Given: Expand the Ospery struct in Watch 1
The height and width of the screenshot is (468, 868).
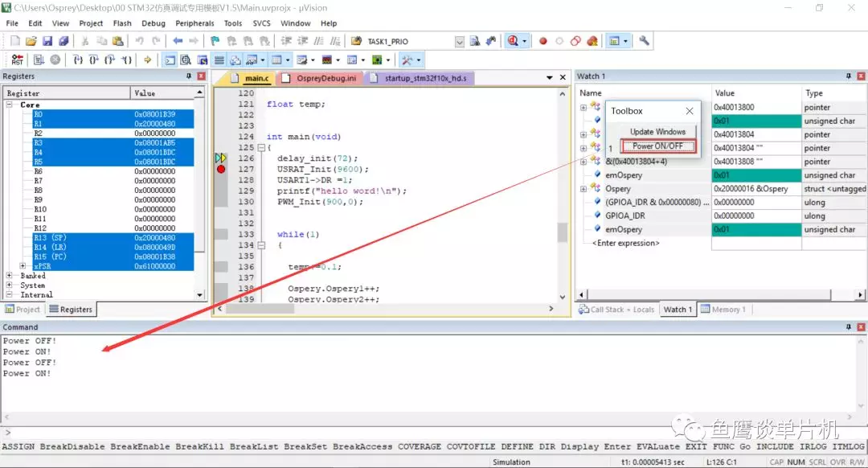Looking at the screenshot, I should pyautogui.click(x=583, y=189).
